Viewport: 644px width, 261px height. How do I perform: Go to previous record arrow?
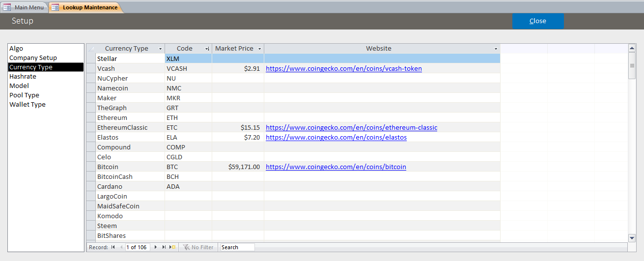pos(121,247)
